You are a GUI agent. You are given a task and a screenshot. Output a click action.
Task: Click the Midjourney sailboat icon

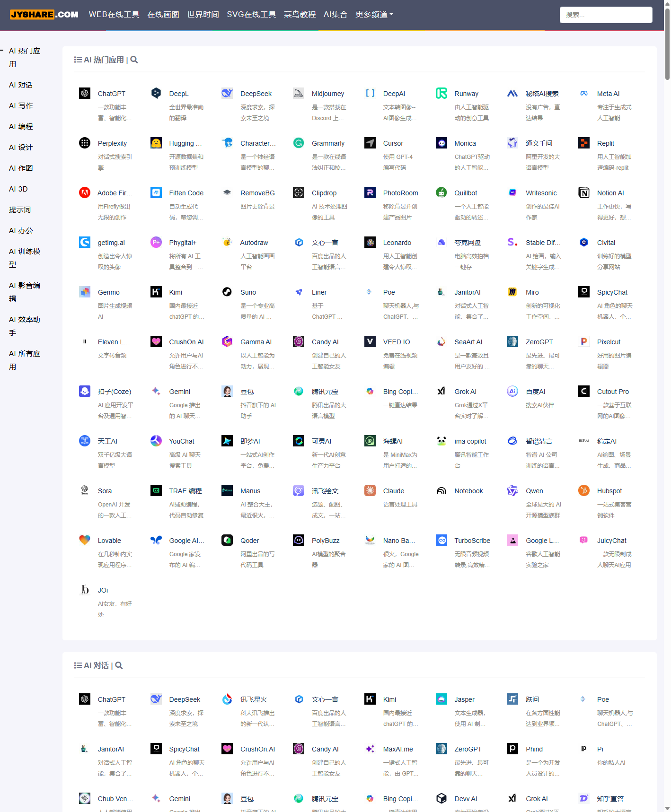pos(299,93)
